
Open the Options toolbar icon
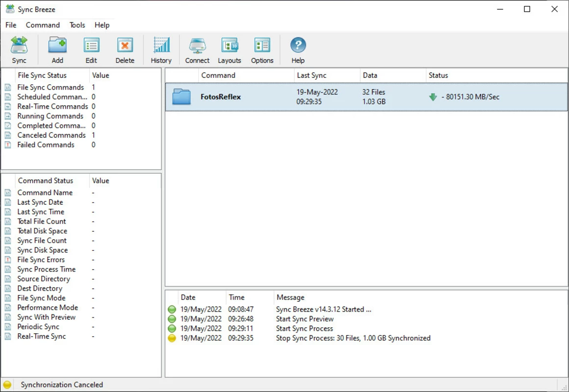tap(262, 46)
